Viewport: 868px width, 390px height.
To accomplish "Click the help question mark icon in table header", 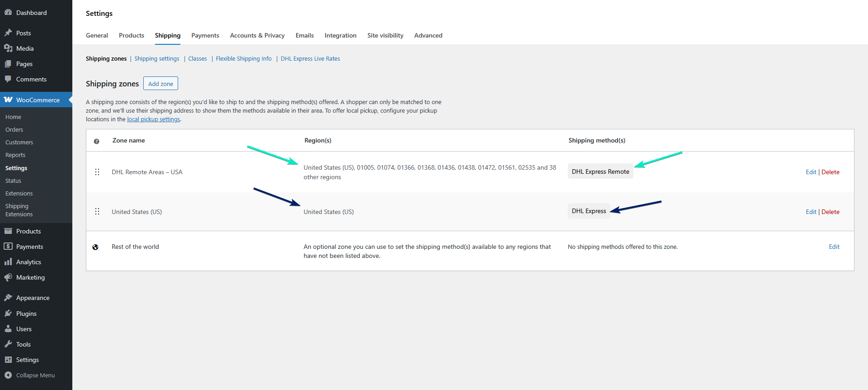I will pyautogui.click(x=96, y=141).
